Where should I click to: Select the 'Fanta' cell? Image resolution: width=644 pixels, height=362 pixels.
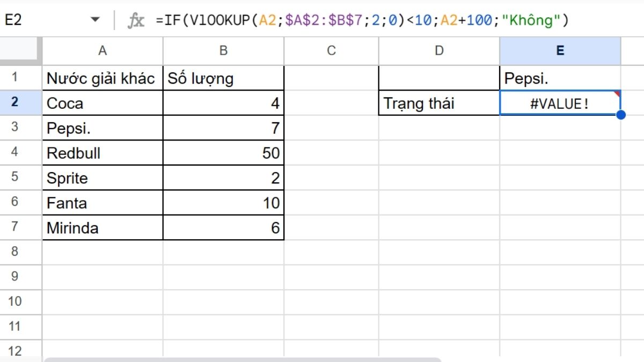pyautogui.click(x=103, y=202)
